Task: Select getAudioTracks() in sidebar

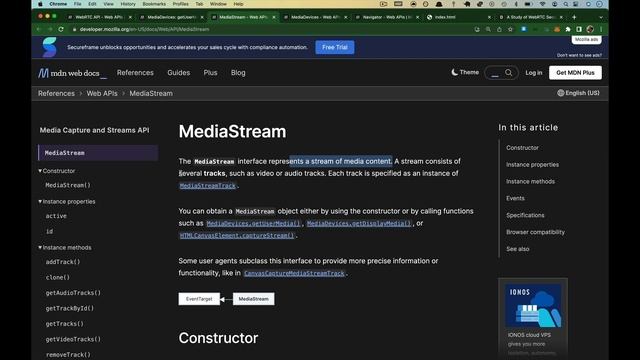Action: [x=73, y=293]
